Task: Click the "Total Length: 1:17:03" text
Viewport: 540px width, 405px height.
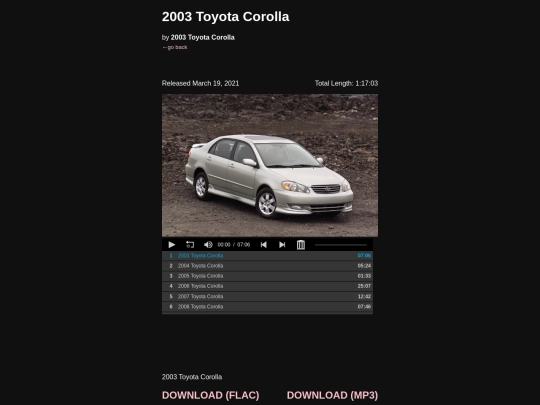Action: 346,83
